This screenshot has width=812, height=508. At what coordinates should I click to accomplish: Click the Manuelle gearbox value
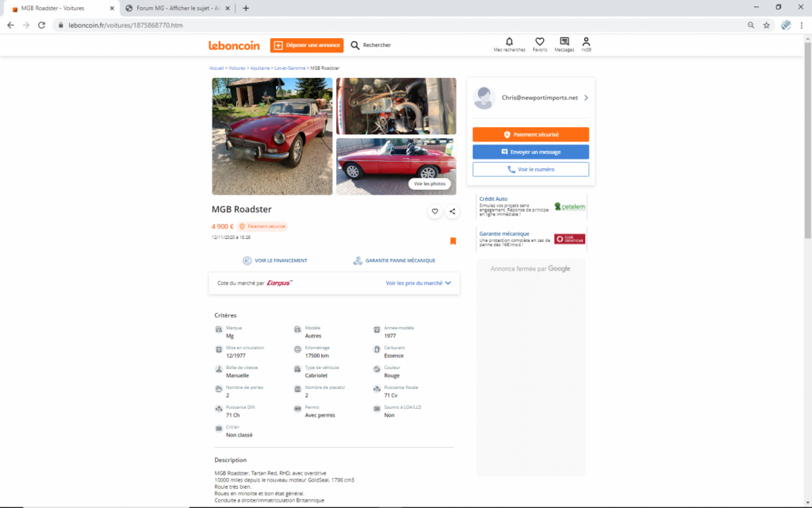click(237, 375)
